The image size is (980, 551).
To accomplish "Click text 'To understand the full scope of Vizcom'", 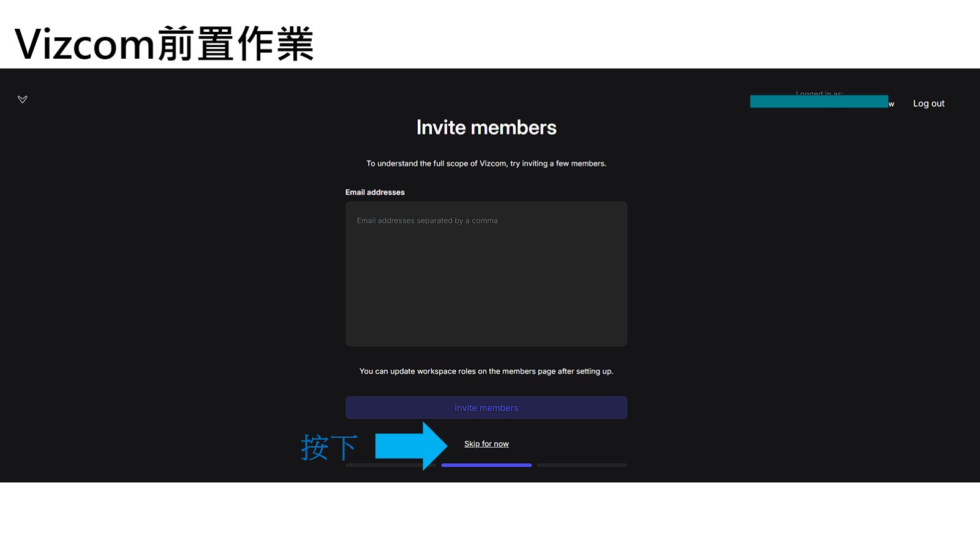I will [437, 163].
